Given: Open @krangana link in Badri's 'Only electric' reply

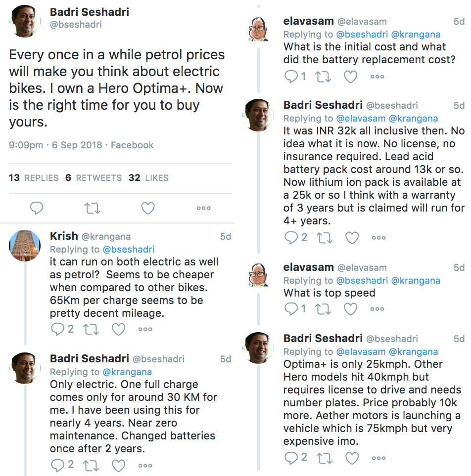Looking at the screenshot, I should [127, 372].
